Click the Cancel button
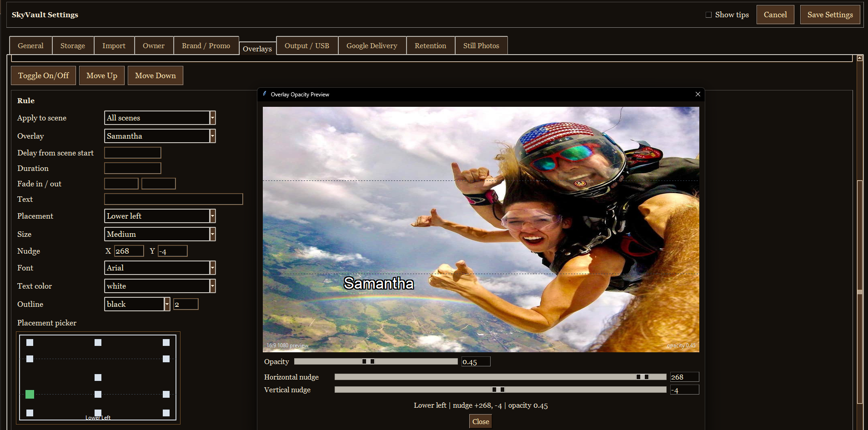 click(x=775, y=15)
